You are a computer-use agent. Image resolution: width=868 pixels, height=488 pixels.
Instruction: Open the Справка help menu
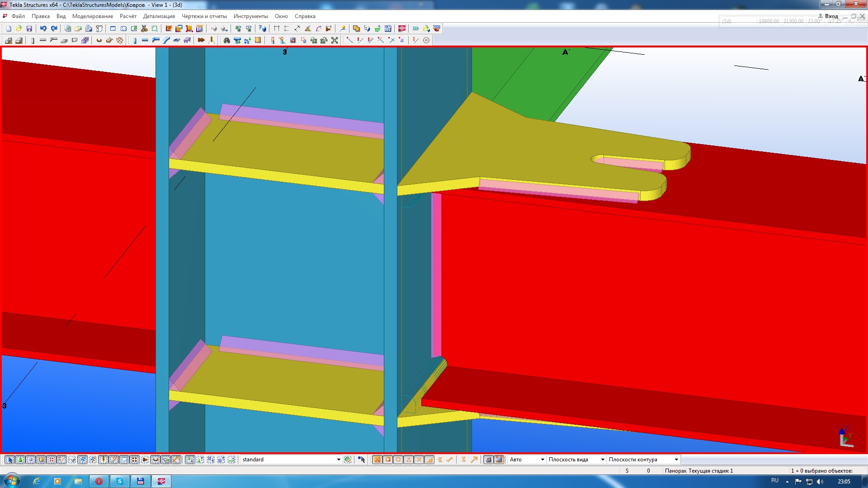click(x=305, y=16)
